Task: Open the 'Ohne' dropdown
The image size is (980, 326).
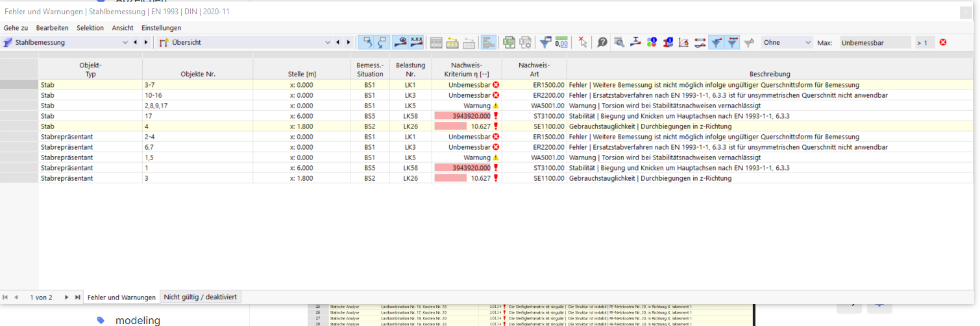Action: (x=787, y=42)
